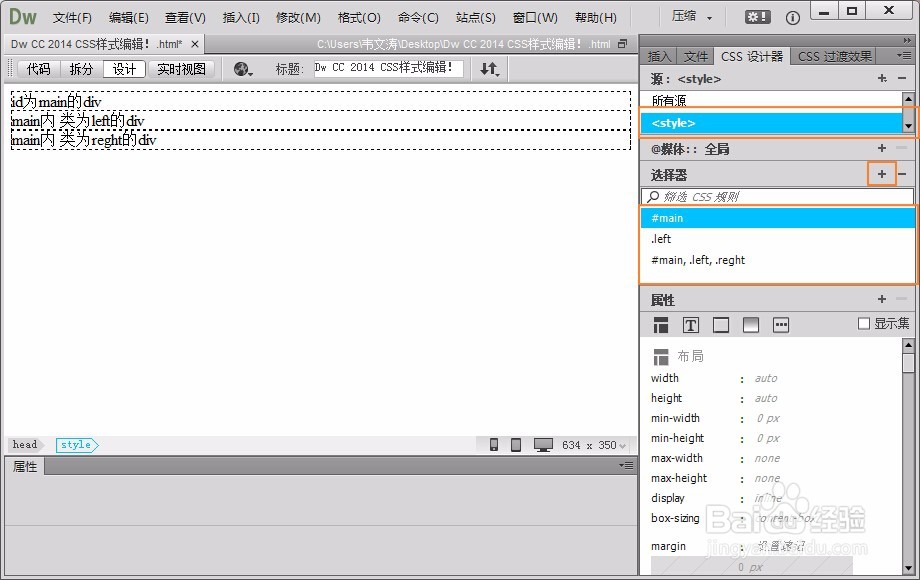The width and height of the screenshot is (920, 580).
Task: Click the document title input field
Action: pos(388,68)
